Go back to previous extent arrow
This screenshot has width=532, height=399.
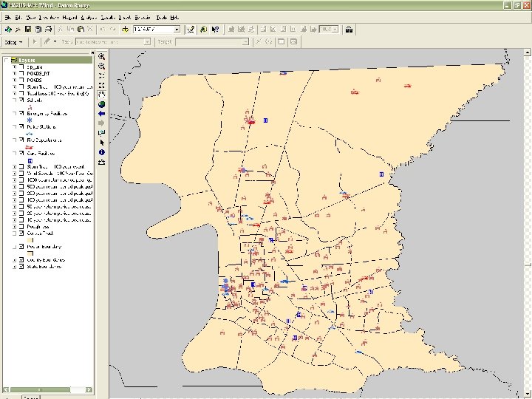tap(101, 114)
